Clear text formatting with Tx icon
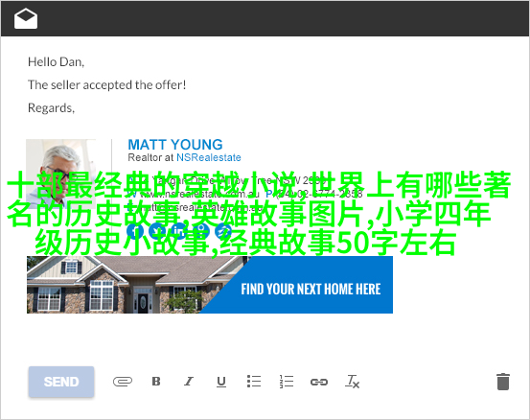Screen dimensions: 530x420 352,382
